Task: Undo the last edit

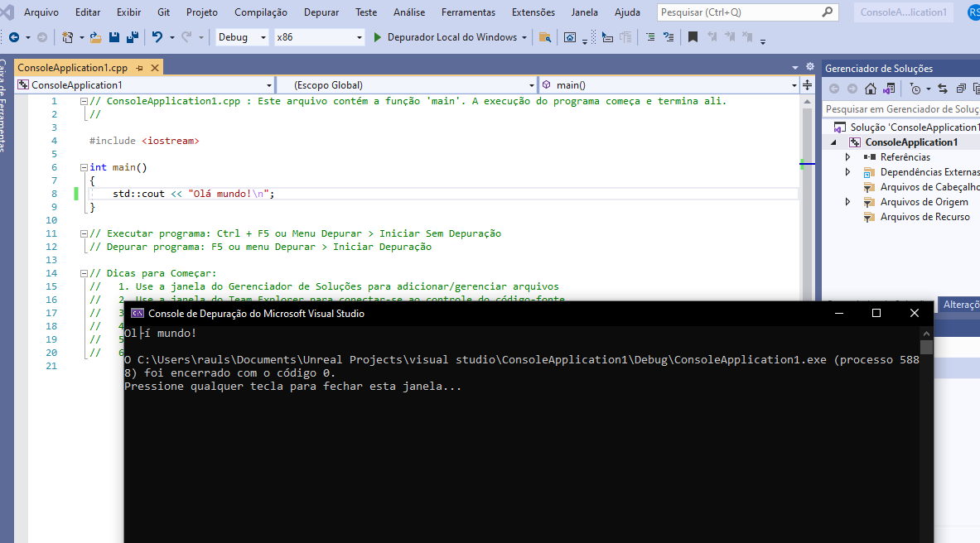Action: coord(157,37)
